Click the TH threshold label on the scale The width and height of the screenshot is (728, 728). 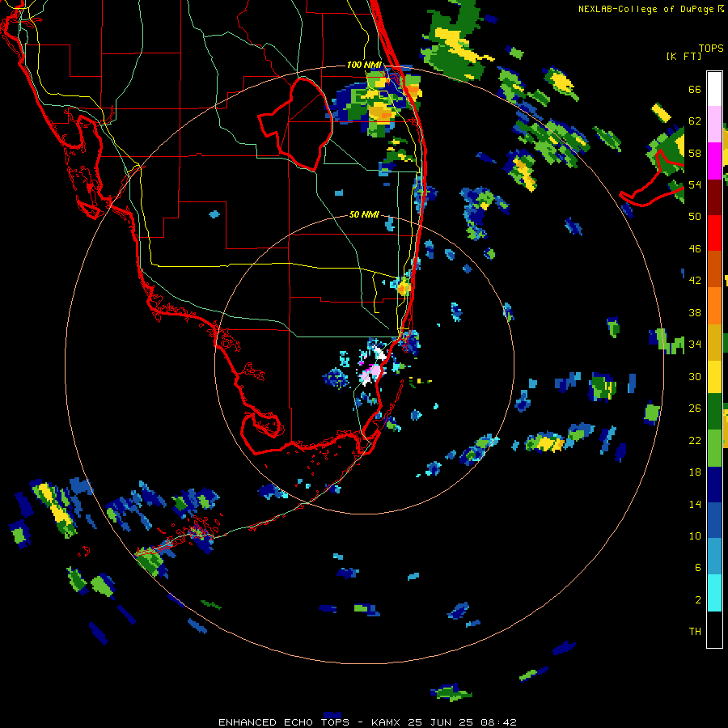point(695,632)
